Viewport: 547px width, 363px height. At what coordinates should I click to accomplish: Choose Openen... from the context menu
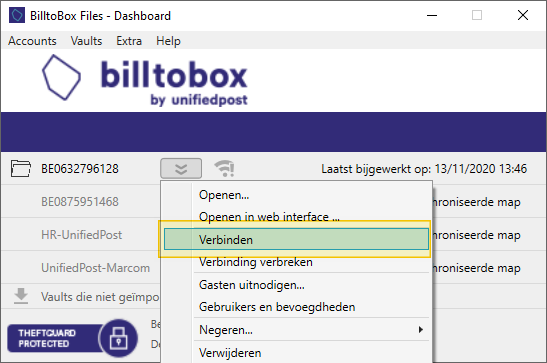[224, 195]
